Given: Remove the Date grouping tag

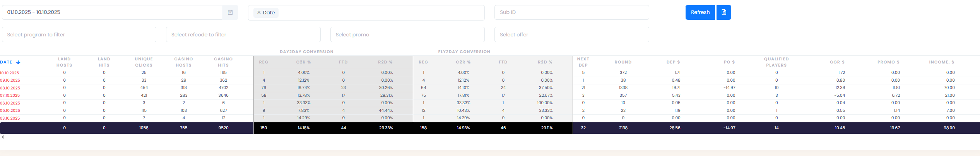Looking at the screenshot, I should [x=259, y=12].
